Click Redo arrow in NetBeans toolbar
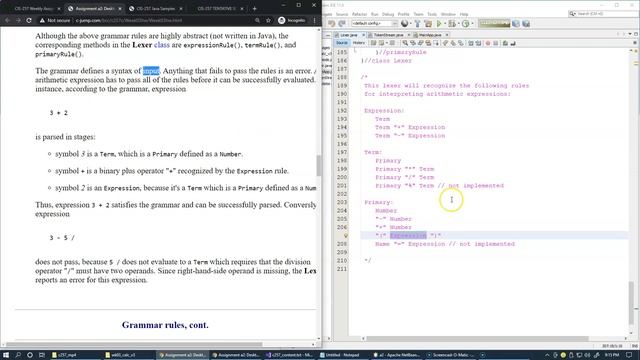640x360 pixels. click(x=342, y=24)
